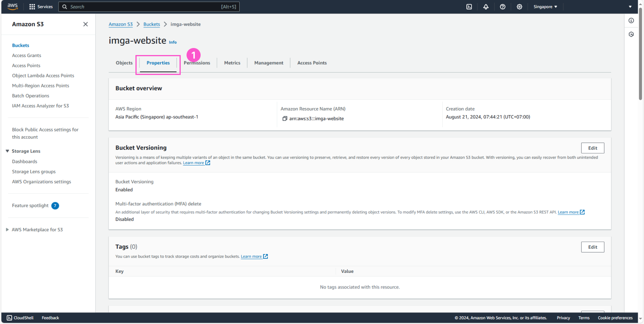Open the Management tab
Viewport: 644px width, 324px height.
pyautogui.click(x=269, y=63)
